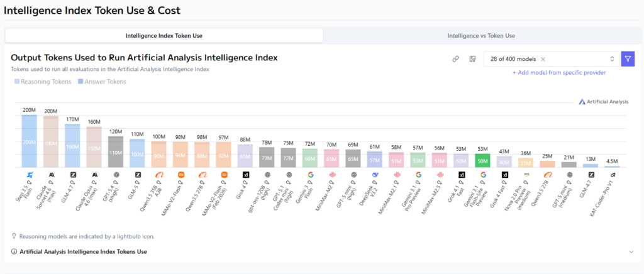Click Add model from specific provider link
The width and height of the screenshot is (644, 274).
[x=559, y=73]
